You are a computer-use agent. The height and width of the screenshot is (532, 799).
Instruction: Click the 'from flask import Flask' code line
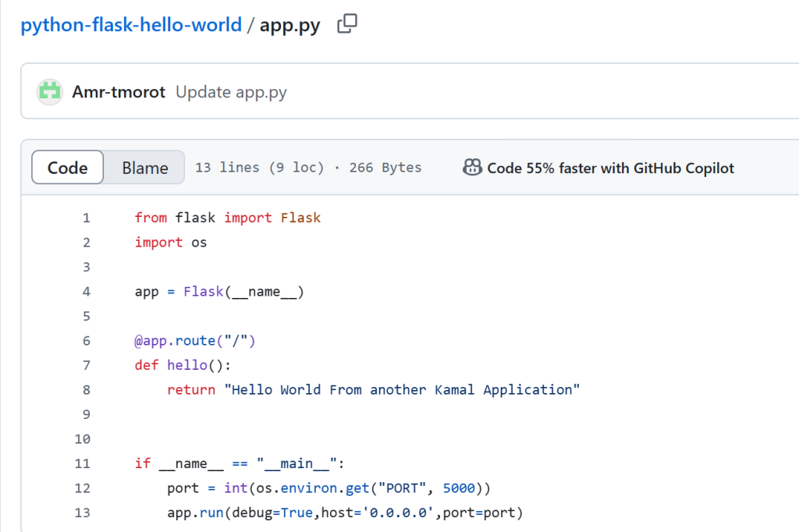(228, 218)
